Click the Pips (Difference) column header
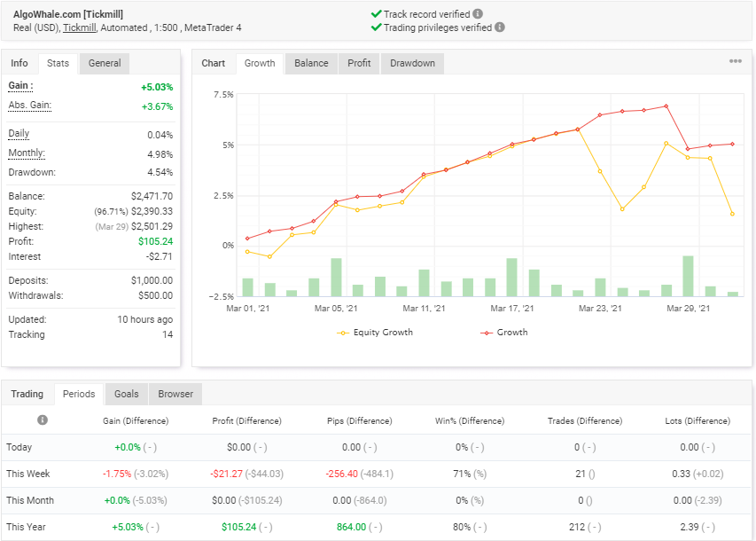This screenshot has width=756, height=541. (359, 421)
